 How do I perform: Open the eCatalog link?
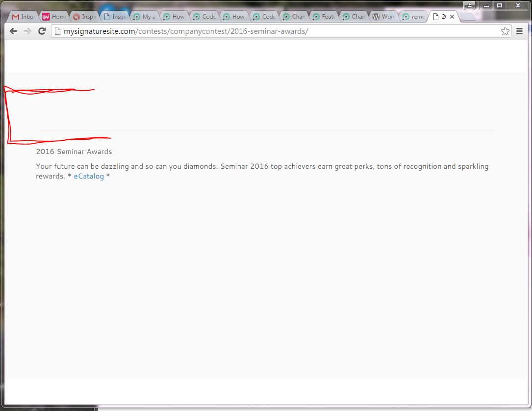89,176
